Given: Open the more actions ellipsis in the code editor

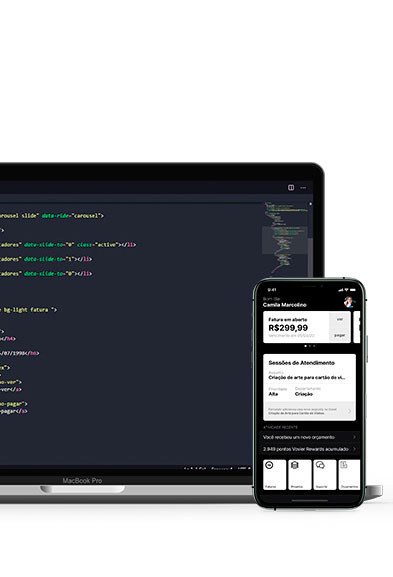Looking at the screenshot, I should pos(303,188).
